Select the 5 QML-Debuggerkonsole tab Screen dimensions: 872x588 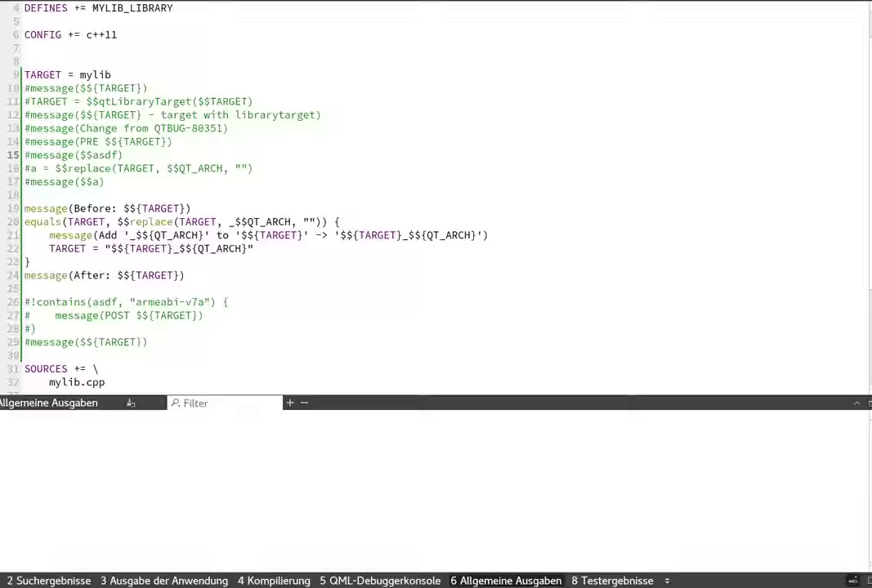(x=380, y=581)
